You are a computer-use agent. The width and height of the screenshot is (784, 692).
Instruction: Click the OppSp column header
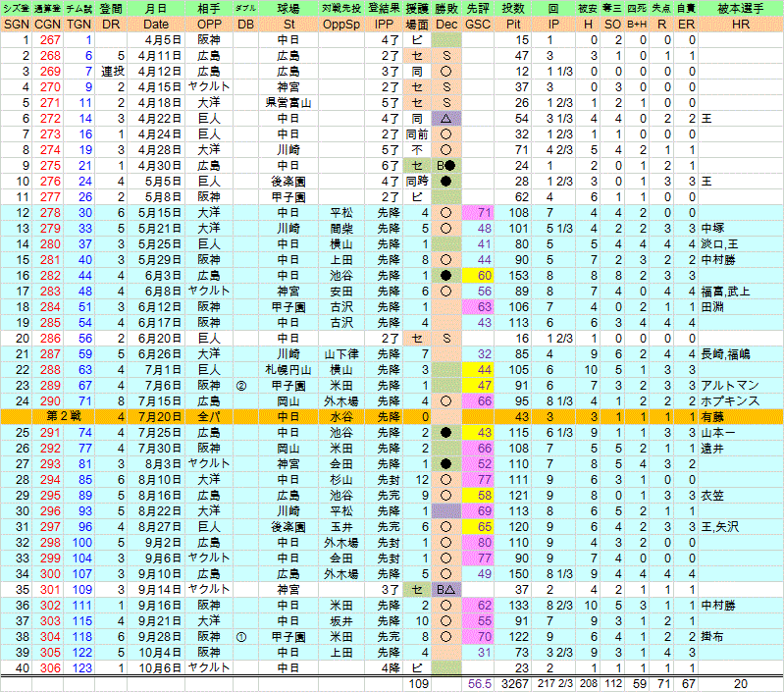pos(341,25)
